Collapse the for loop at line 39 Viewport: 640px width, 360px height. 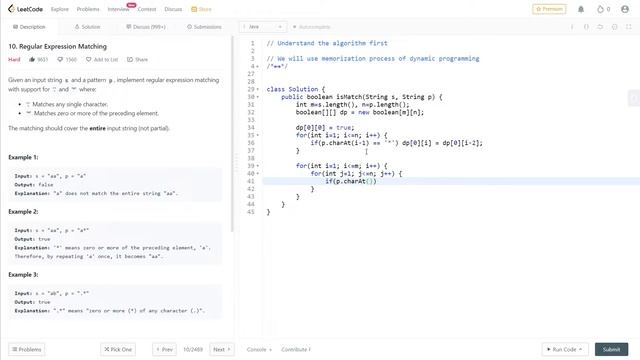pyautogui.click(x=258, y=166)
